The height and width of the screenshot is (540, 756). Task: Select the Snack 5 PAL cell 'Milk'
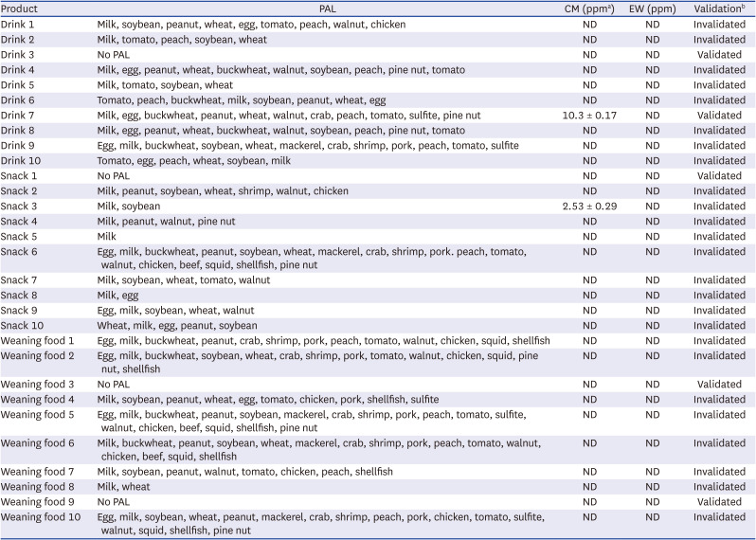(x=107, y=237)
